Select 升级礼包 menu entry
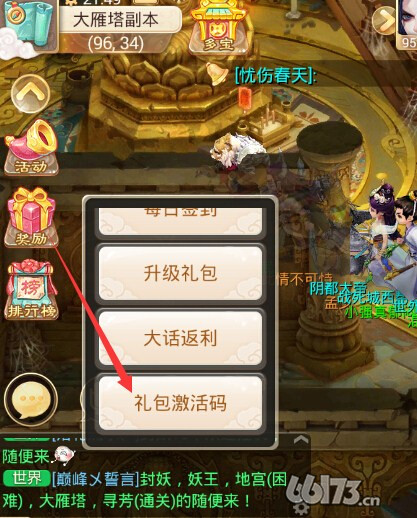This screenshot has width=417, height=518. [x=180, y=273]
